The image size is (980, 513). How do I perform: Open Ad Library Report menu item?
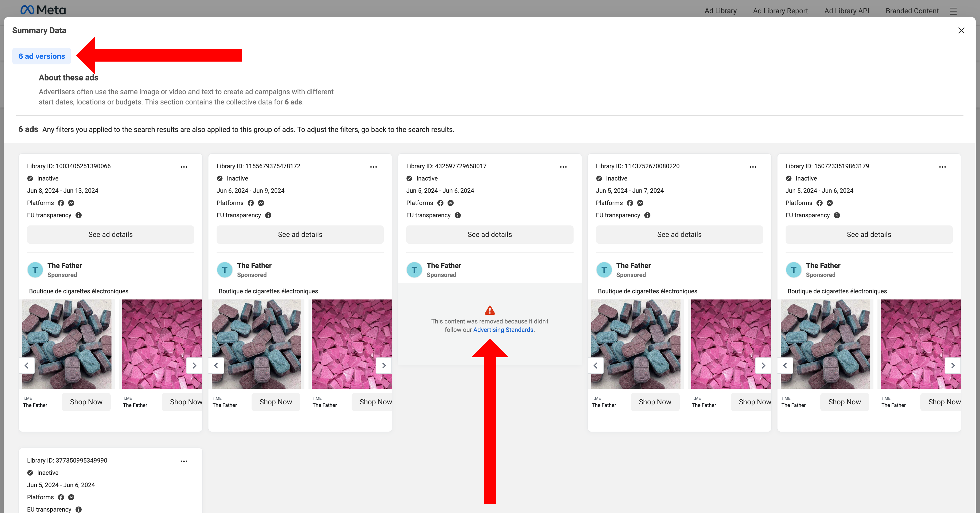click(780, 11)
